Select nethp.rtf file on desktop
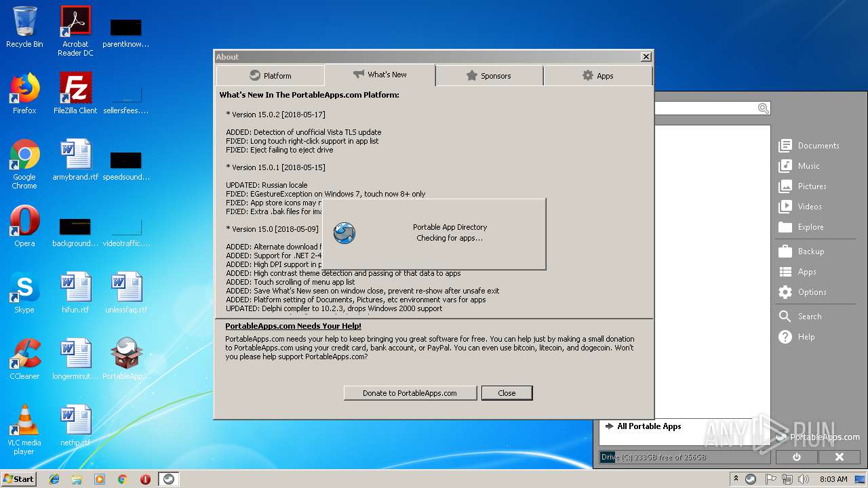868x488 pixels. click(x=75, y=426)
